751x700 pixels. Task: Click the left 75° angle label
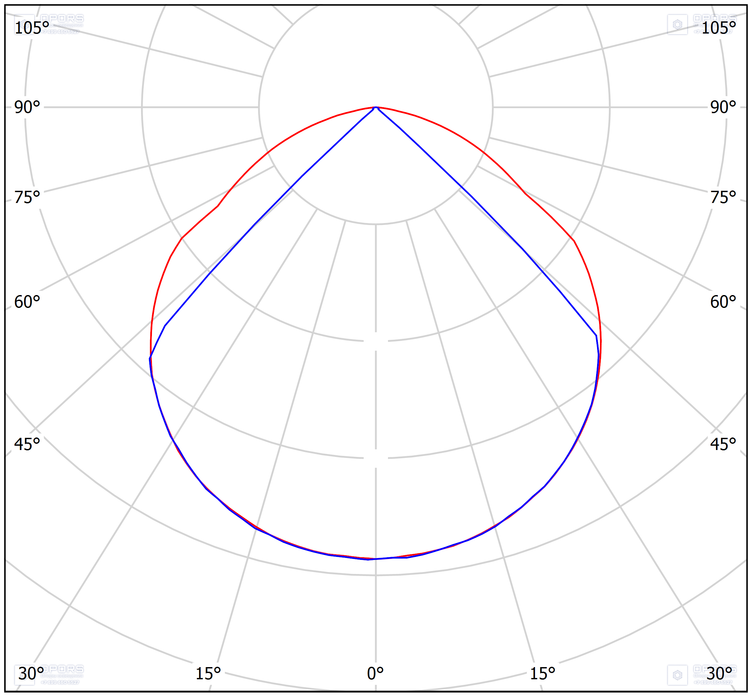(27, 198)
